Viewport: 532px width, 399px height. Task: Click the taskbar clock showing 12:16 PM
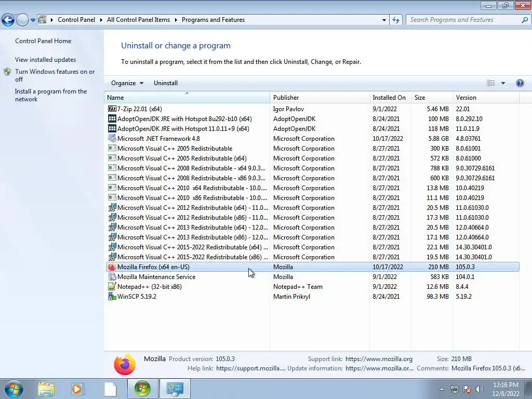506,389
